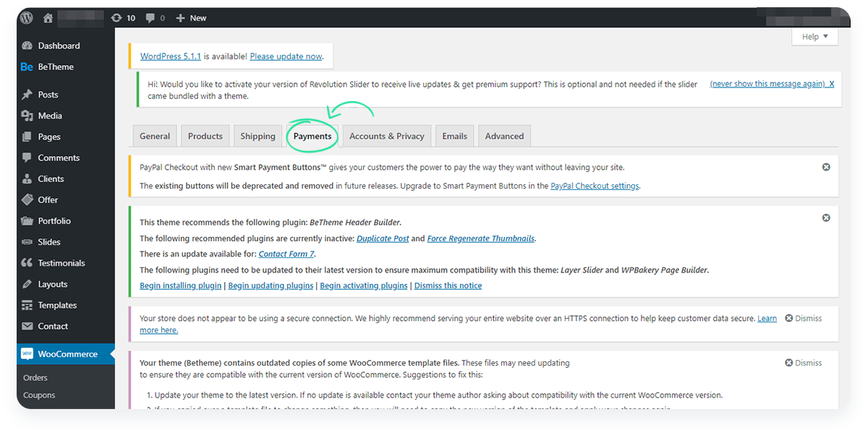The image size is (868, 430).
Task: Open the Shipping tab
Action: [x=258, y=136]
